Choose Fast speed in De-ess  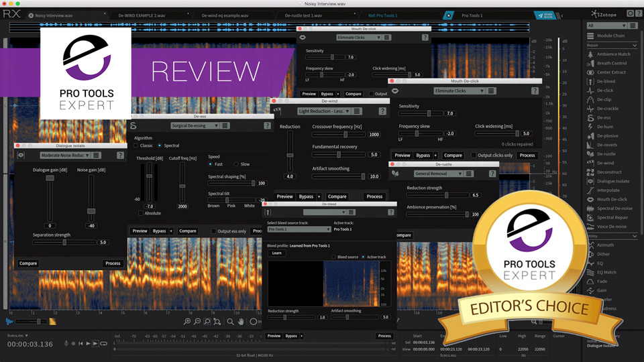click(210, 164)
